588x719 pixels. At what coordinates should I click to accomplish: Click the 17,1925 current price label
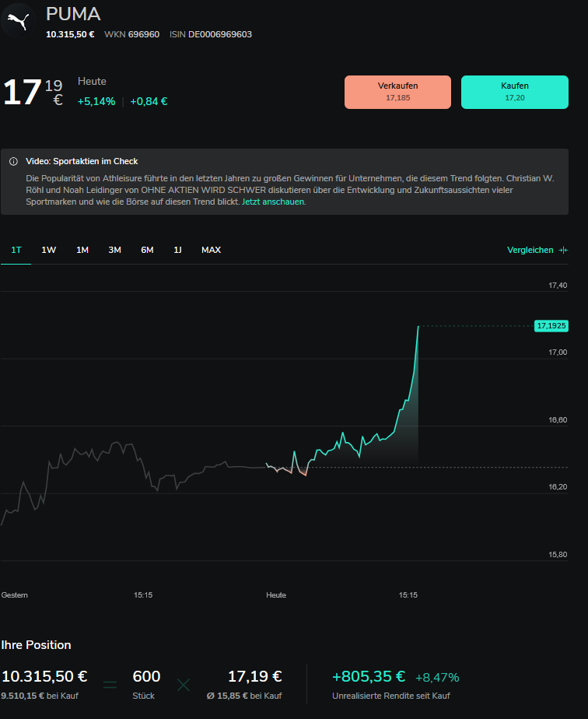coord(551,326)
